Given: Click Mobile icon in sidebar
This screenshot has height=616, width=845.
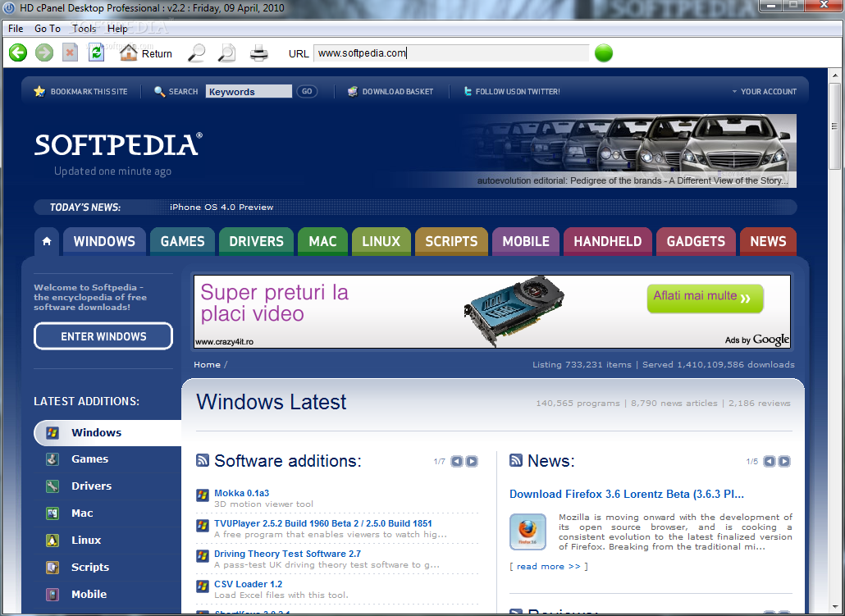Looking at the screenshot, I should [53, 595].
